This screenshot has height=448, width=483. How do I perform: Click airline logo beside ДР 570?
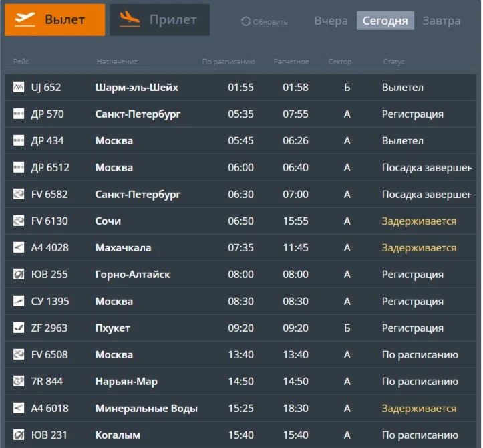point(19,114)
